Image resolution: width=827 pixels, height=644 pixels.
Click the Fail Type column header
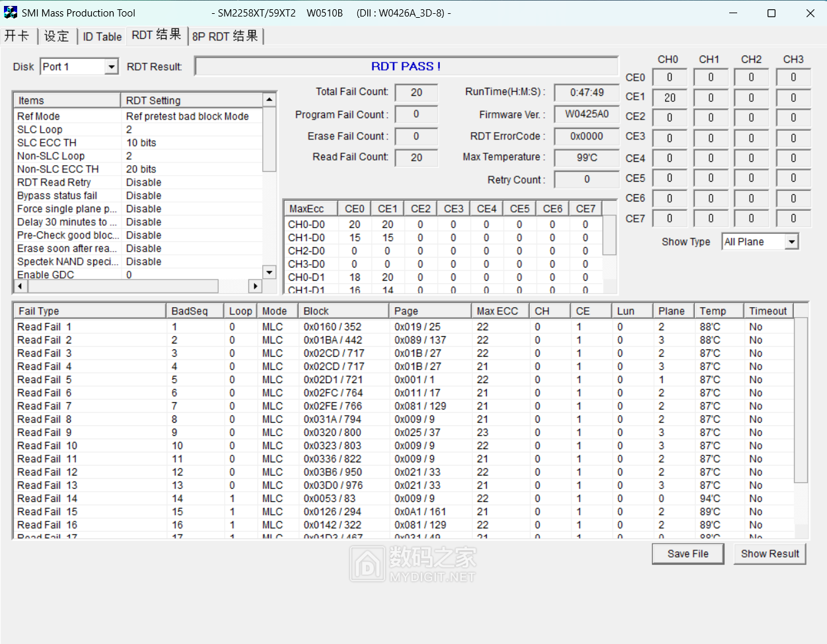pyautogui.click(x=90, y=311)
